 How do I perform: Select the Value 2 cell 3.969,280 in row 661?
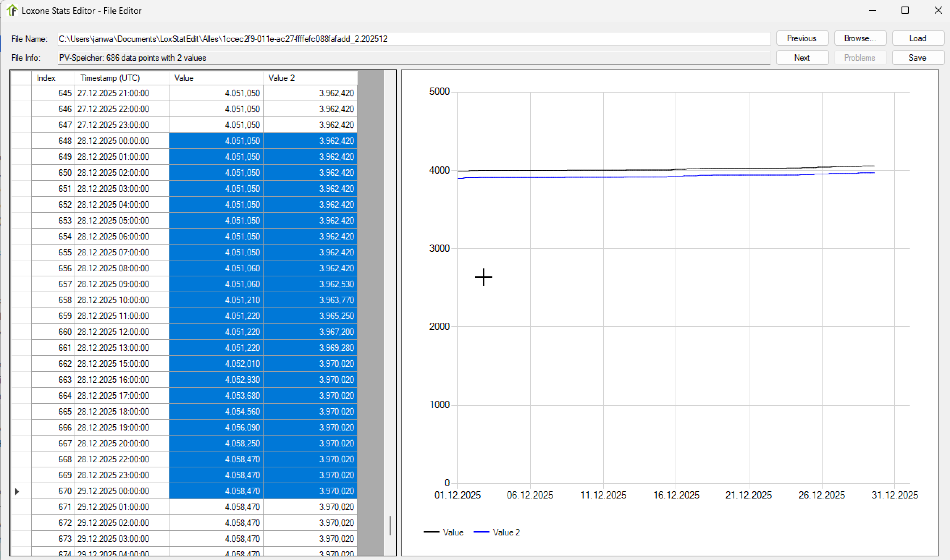pos(310,348)
